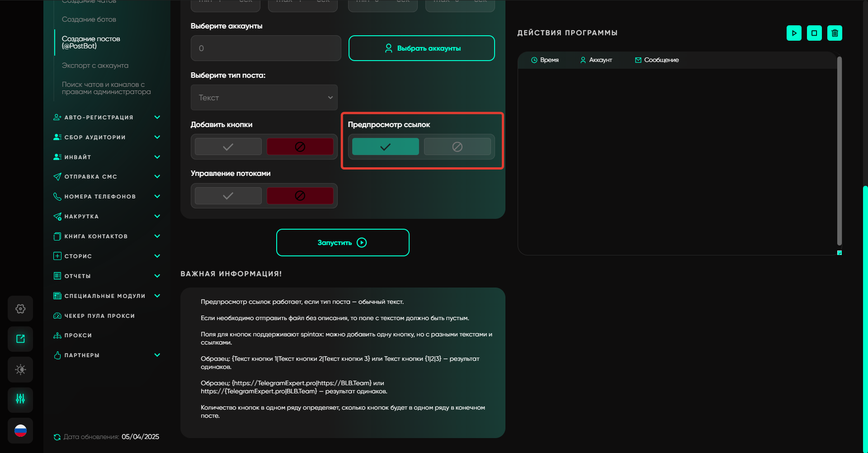The height and width of the screenshot is (453, 868).
Task: Change language via Russian flag icon
Action: point(20,431)
